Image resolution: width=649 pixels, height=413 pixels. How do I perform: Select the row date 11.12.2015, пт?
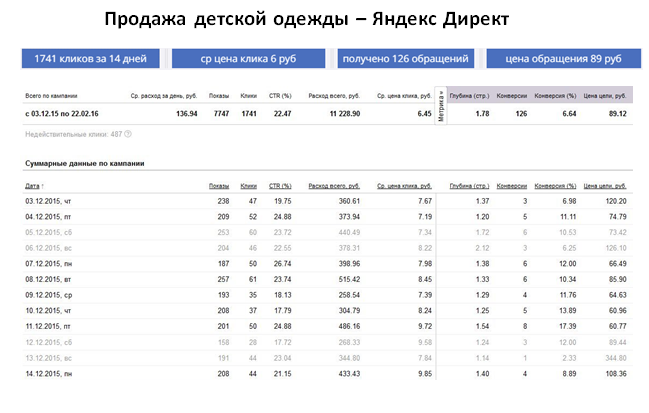click(48, 327)
